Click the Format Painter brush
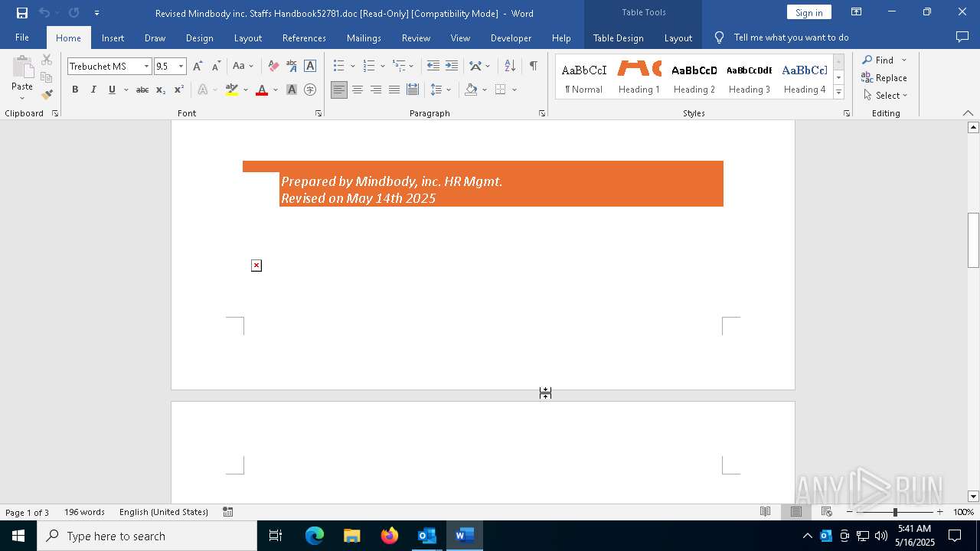Viewport: 980px width, 551px height. (x=47, y=95)
